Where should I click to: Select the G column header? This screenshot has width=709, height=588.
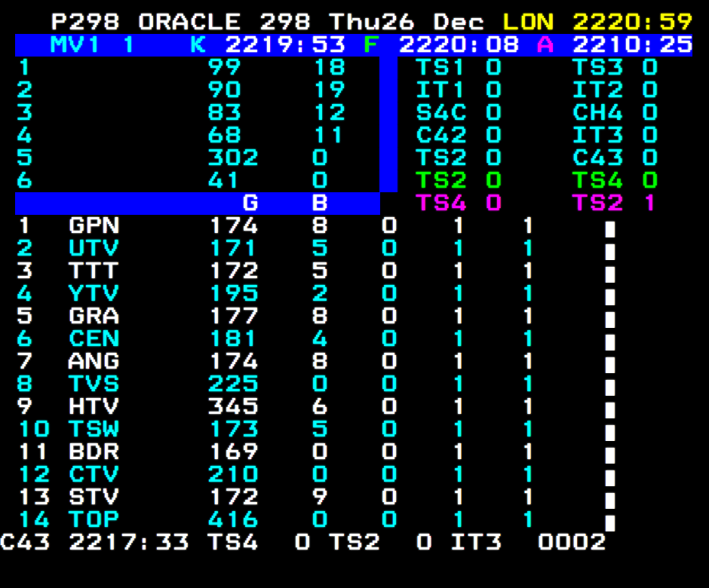250,203
